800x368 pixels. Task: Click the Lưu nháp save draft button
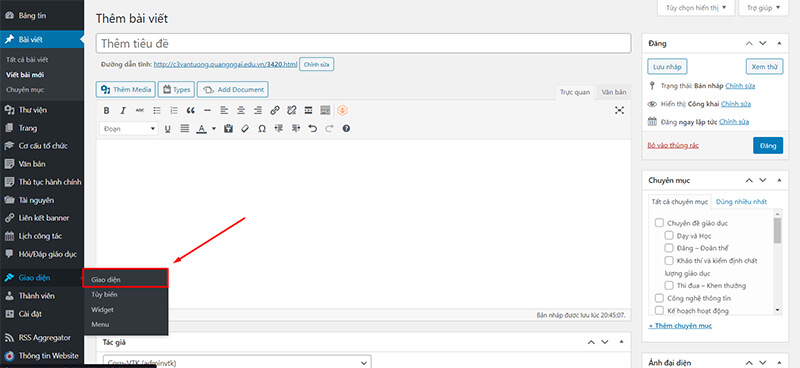click(667, 67)
